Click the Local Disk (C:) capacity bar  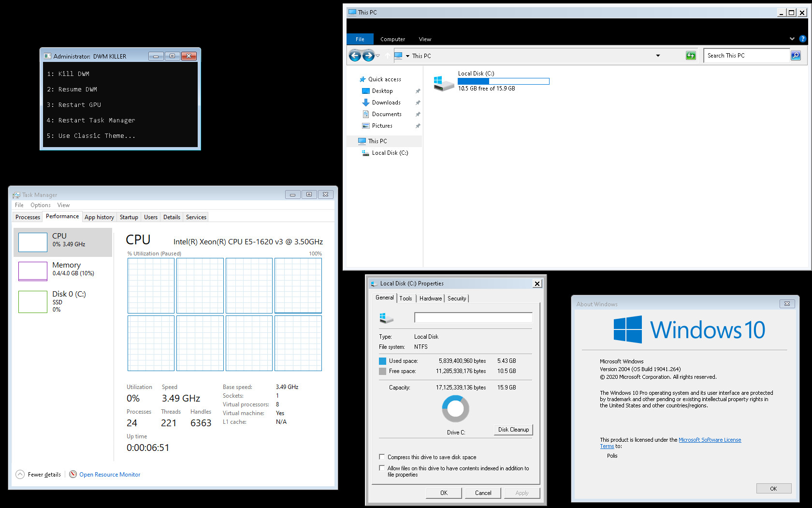click(x=503, y=81)
